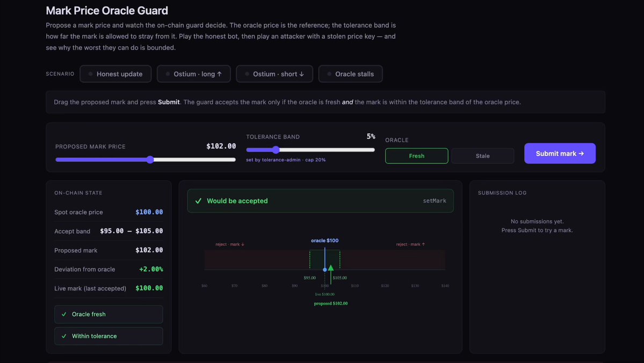The height and width of the screenshot is (363, 644).
Task: Click the No submissions yet message
Action: click(537, 221)
